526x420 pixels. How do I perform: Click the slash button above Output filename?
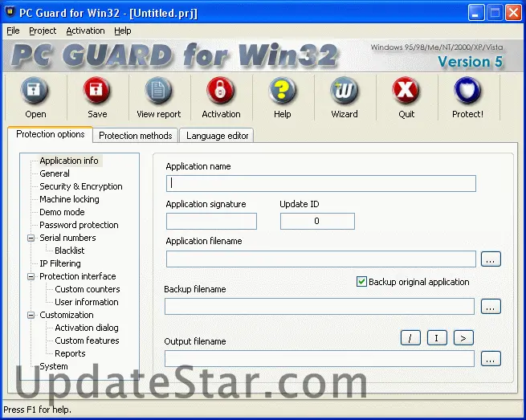410,338
